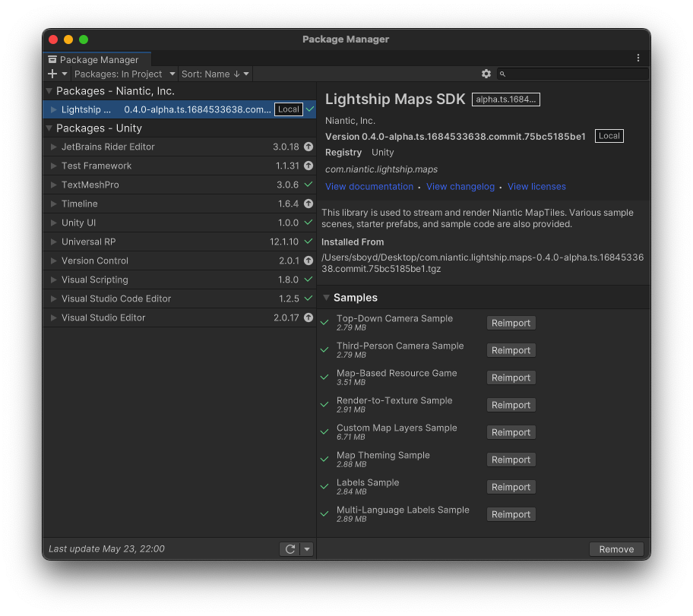Expand the Universal RP row arrow

pyautogui.click(x=53, y=242)
